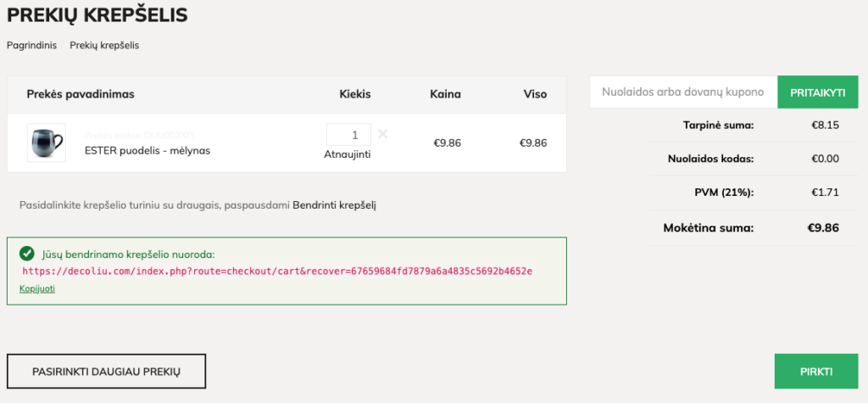Click the PVM (21%) tax row label

click(724, 193)
